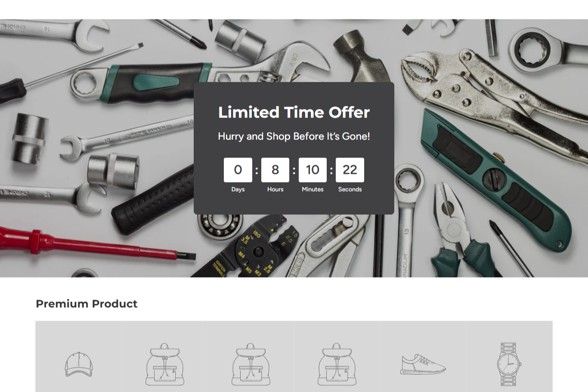Open the wristwatch product icon
588x392 pixels.
coord(509,364)
